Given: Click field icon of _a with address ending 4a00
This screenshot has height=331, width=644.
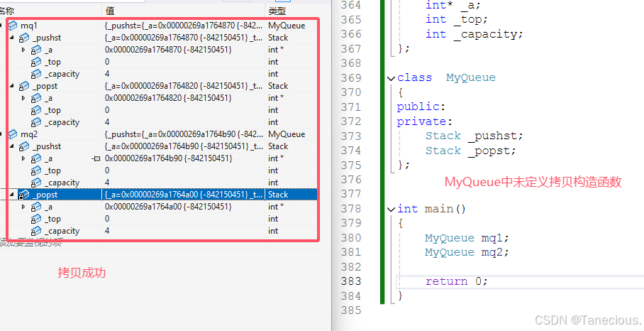Looking at the screenshot, I should coord(36,207).
